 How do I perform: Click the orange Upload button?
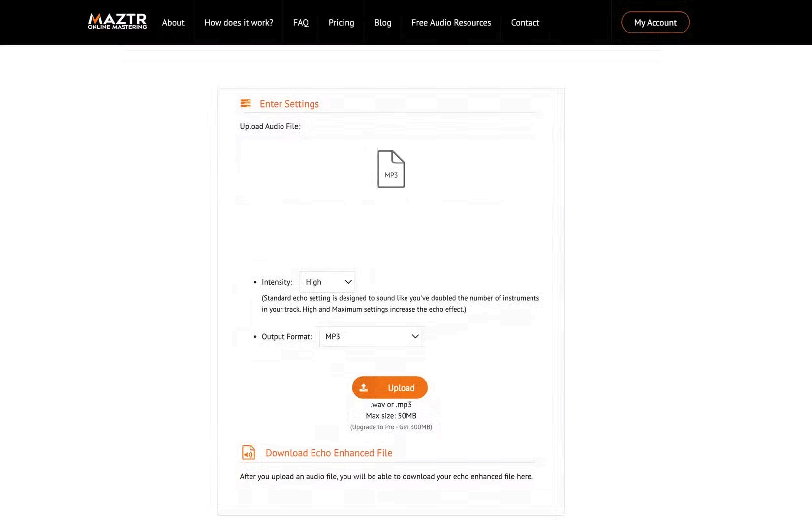pos(390,388)
